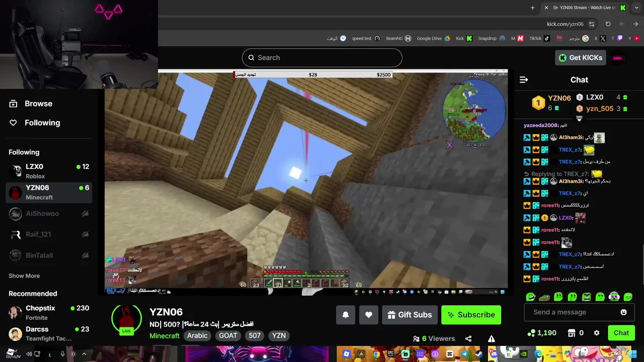Focus the Kick Search field
Viewport: 644px width, 362px height.
tap(322, 58)
